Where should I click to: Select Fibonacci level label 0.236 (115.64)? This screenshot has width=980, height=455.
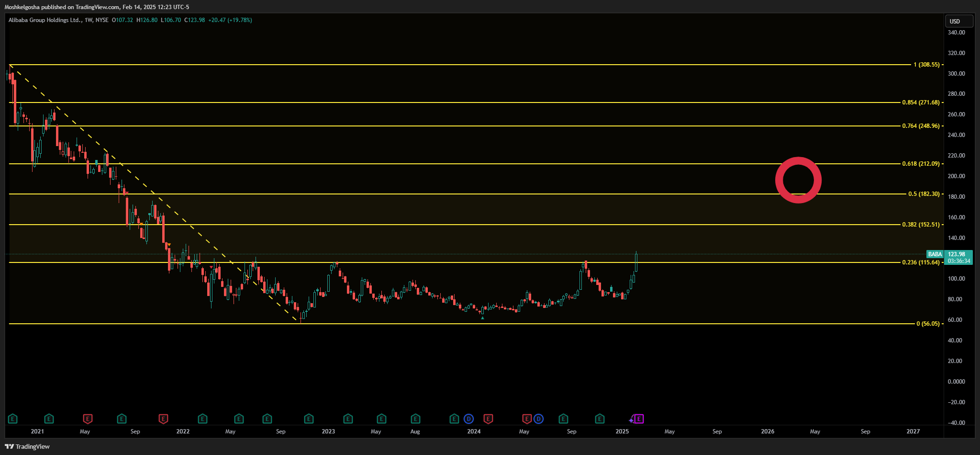[x=921, y=262]
